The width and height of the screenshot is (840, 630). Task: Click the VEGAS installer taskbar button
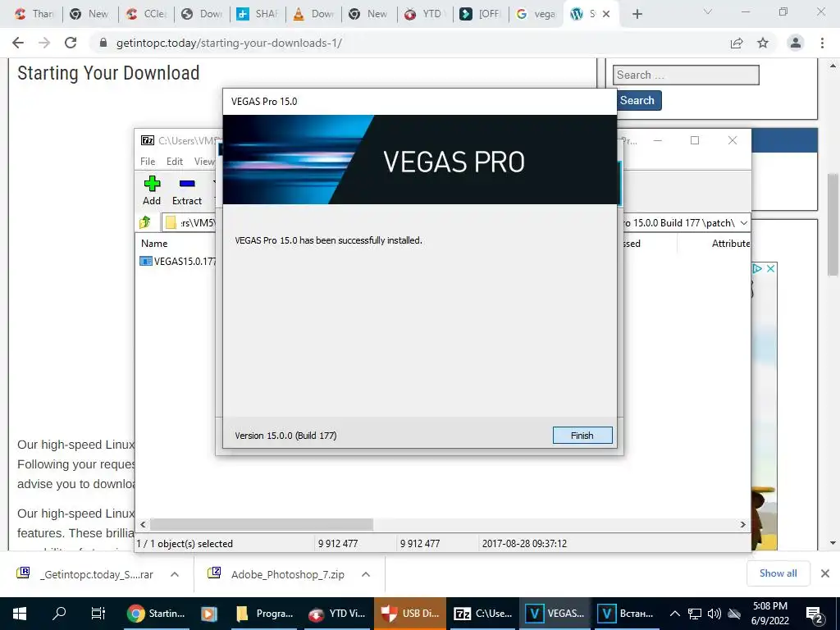pos(555,613)
